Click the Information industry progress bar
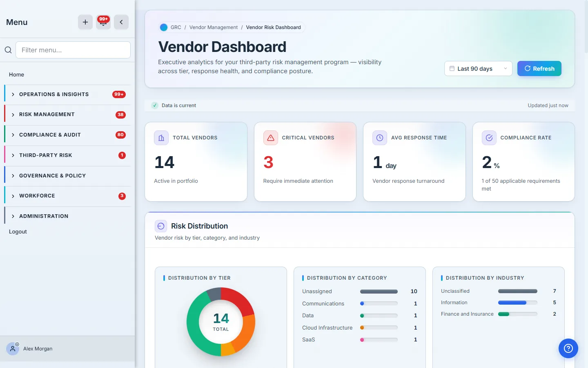 [x=518, y=303]
